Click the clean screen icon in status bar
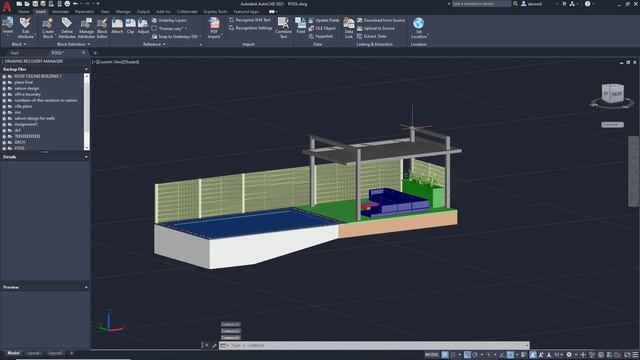The image size is (640, 360). (x=627, y=355)
